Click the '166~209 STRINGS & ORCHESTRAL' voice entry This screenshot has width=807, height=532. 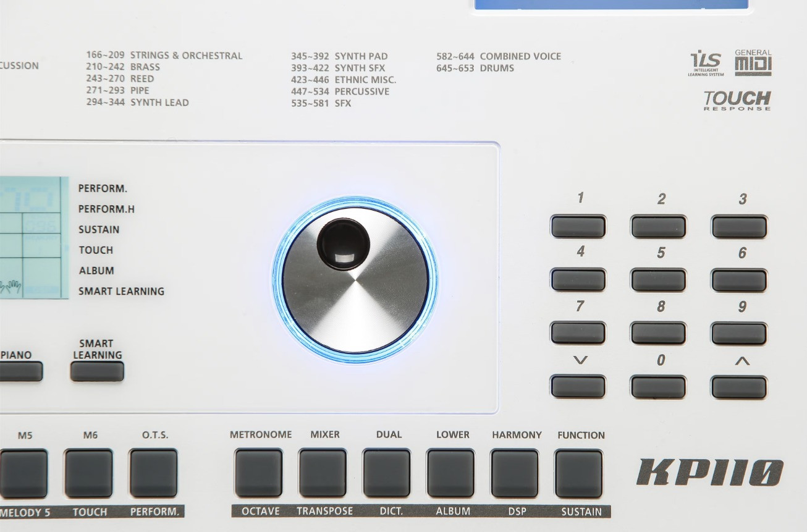(x=164, y=56)
